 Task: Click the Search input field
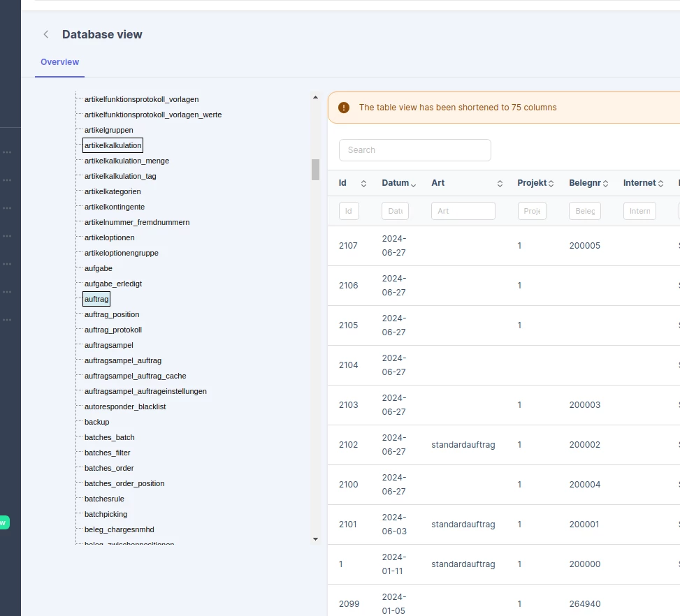pos(414,150)
